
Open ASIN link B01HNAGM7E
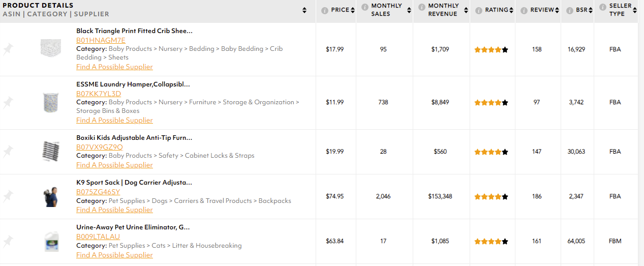pos(101,40)
